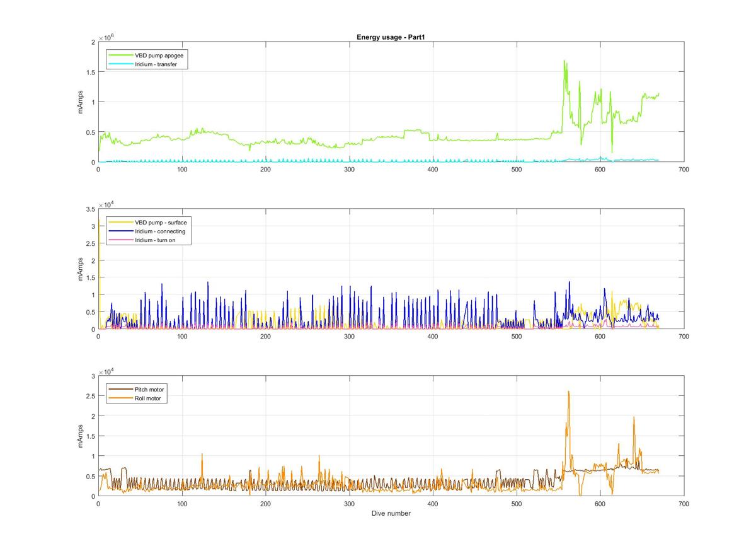Screen dimensions: 756x558
Task: Select the 'Iridium - transfer' legend label
Action: pyautogui.click(x=156, y=64)
